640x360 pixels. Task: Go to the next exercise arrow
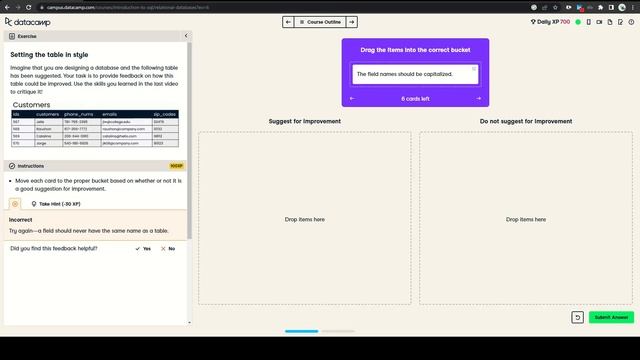352,22
